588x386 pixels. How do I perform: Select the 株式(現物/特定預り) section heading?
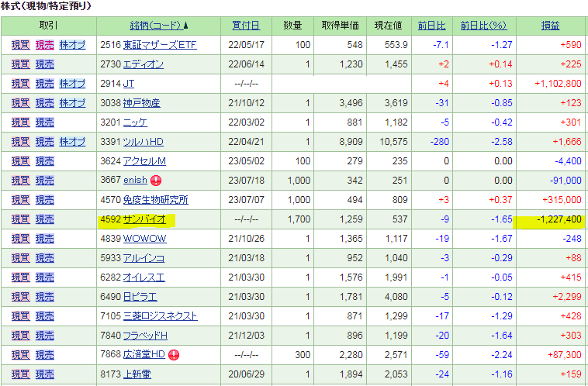[x=46, y=5]
